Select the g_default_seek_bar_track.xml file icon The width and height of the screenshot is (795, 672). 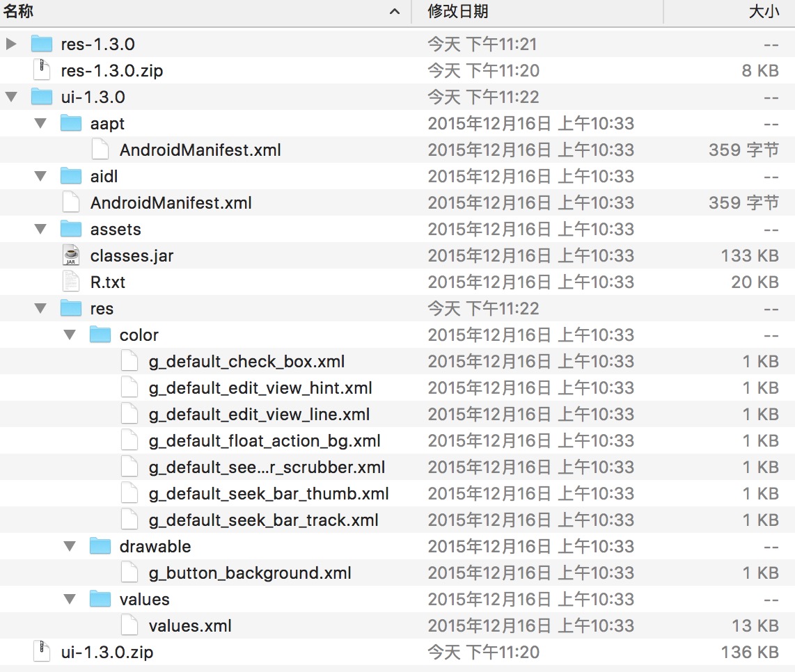point(129,520)
